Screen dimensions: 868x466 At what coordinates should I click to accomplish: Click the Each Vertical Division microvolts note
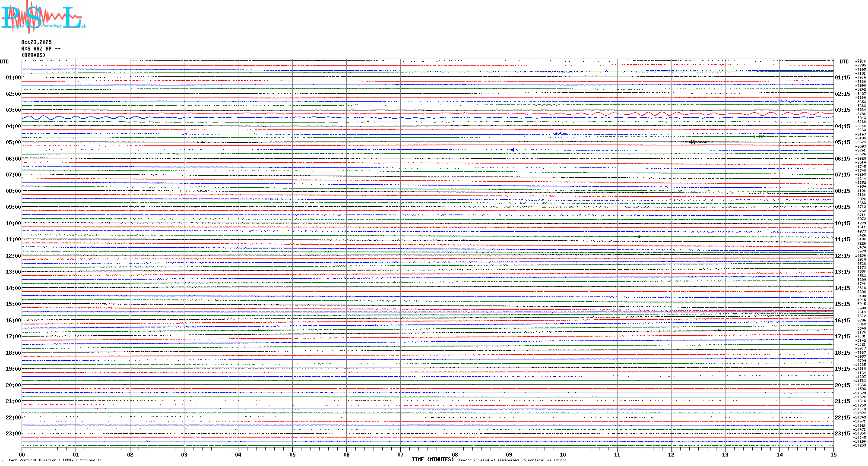click(x=55, y=460)
